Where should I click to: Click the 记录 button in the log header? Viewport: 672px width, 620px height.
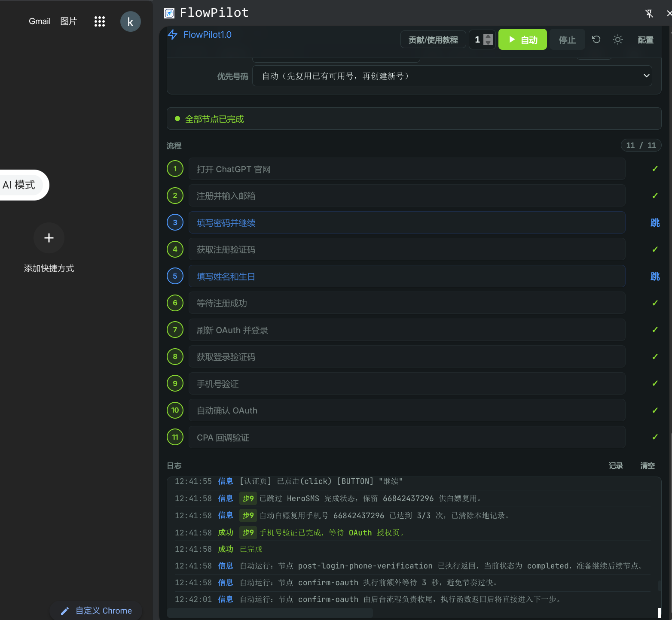(x=616, y=465)
